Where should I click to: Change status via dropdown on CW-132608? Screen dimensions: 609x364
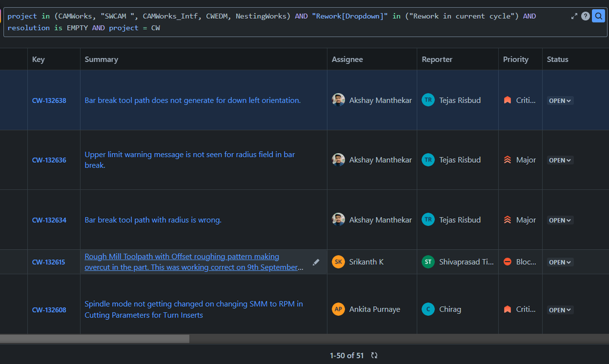[x=559, y=309]
